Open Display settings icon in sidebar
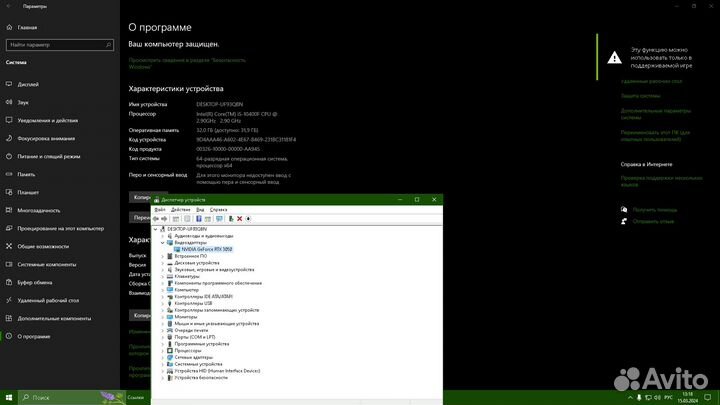Viewport: 720px width, 405px height. coord(9,84)
